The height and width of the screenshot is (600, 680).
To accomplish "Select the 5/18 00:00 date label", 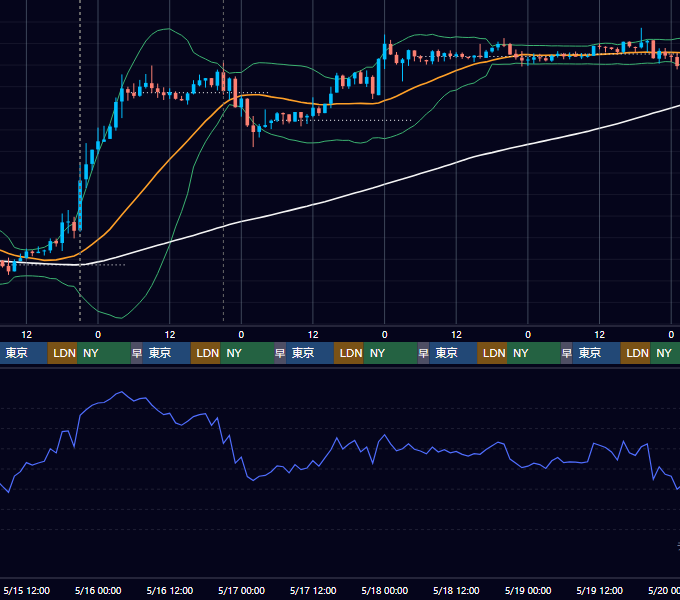I will tap(385, 590).
